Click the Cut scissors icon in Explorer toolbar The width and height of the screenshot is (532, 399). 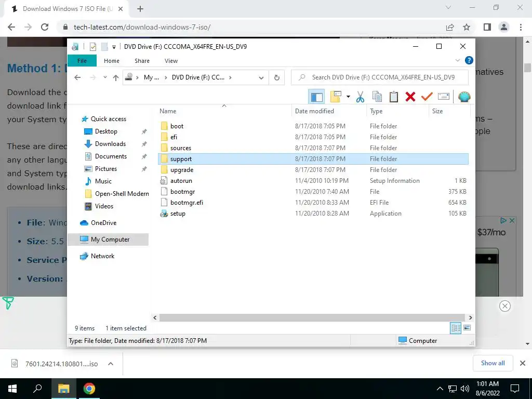coord(360,97)
